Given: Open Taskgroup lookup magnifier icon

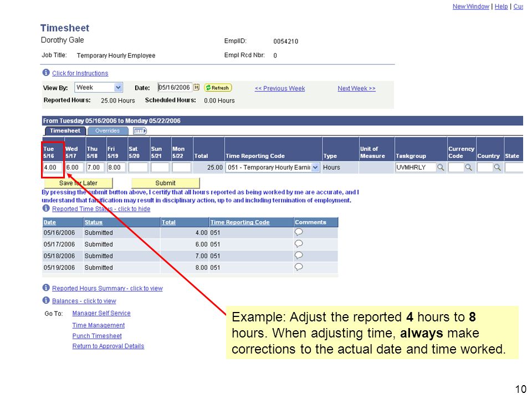Looking at the screenshot, I should pos(441,167).
